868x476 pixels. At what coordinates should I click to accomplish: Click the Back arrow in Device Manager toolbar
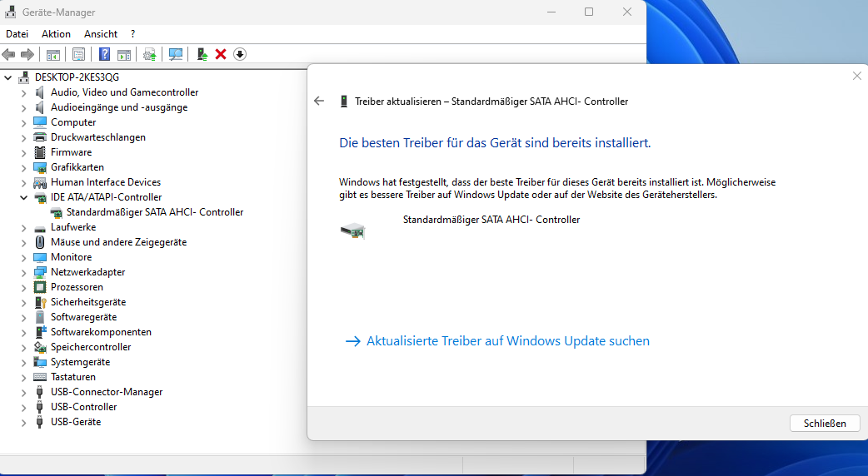(8, 54)
